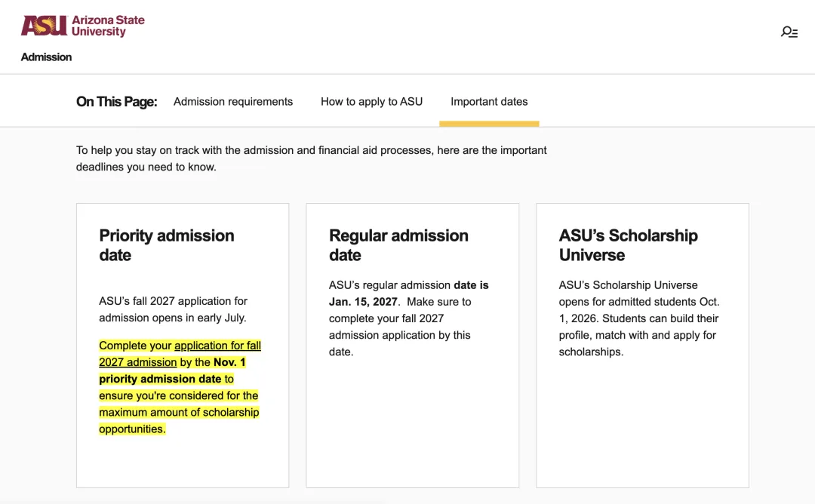Go to Admission requirements tab

(x=233, y=101)
